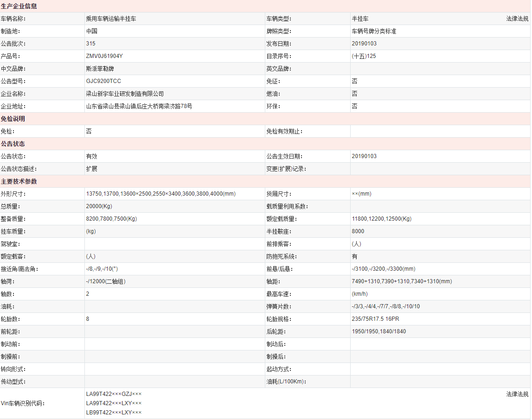Click the 免检说明 section header

[x=13, y=119]
